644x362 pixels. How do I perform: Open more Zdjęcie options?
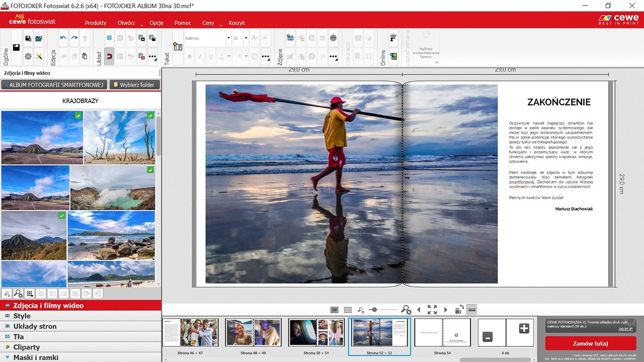pyautogui.click(x=333, y=57)
